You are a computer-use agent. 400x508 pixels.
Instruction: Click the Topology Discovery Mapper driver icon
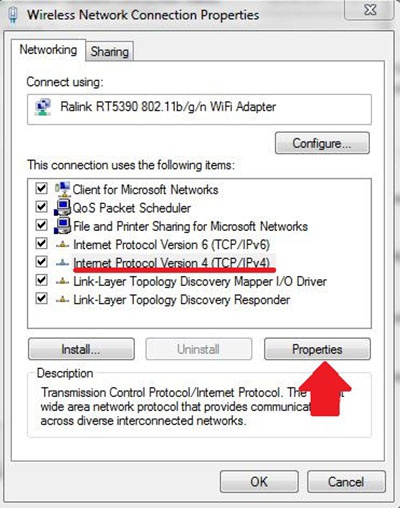(63, 282)
